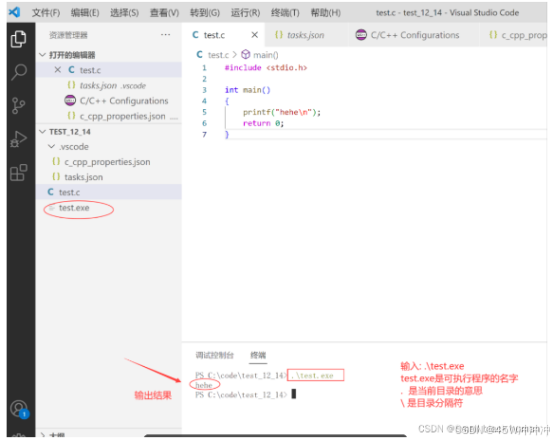This screenshot has height=441, width=554.
Task: Collapse the open editors section
Action: tap(43, 55)
